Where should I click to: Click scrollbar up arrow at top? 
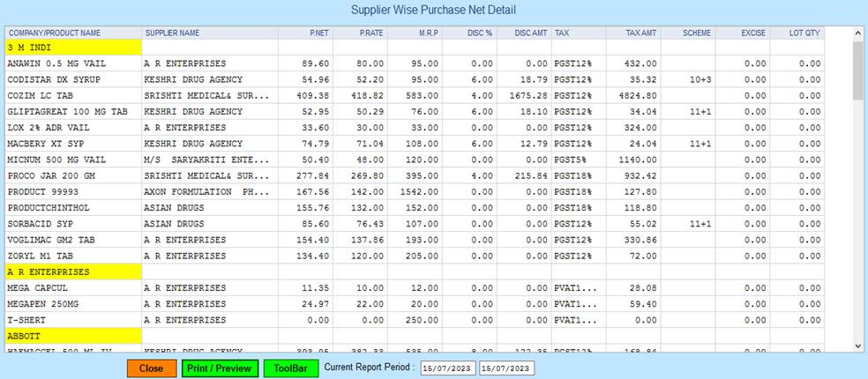[x=858, y=33]
